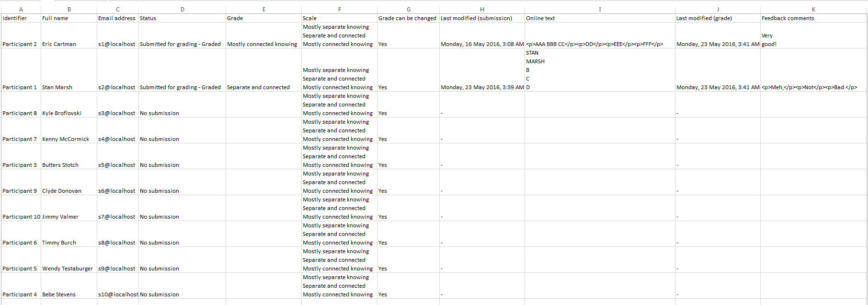The image size is (868, 305).
Task: Click the 'Grade can be changed' header cell
Action: click(408, 18)
